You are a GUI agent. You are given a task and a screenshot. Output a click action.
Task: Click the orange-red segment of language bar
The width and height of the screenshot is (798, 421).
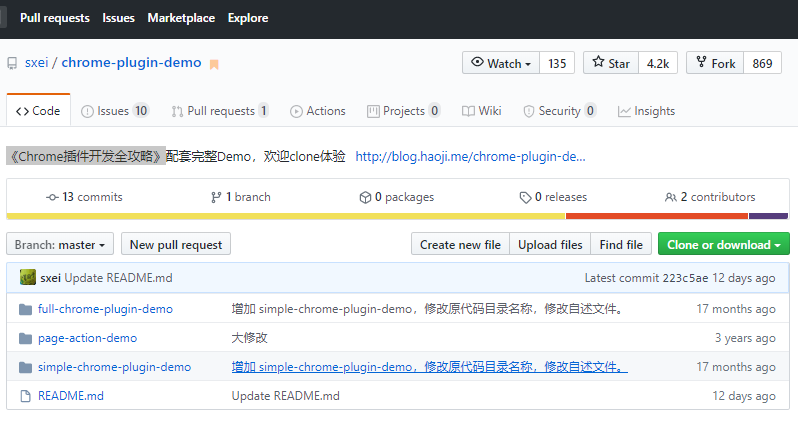[x=657, y=216]
